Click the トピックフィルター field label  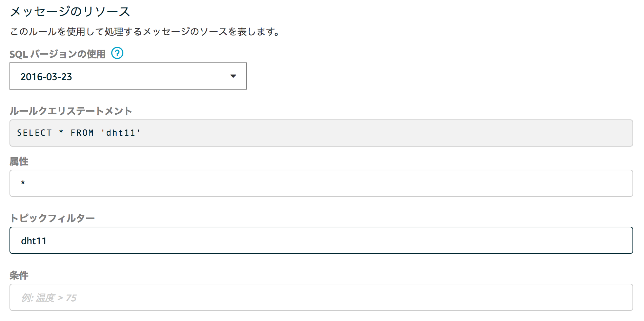(52, 218)
